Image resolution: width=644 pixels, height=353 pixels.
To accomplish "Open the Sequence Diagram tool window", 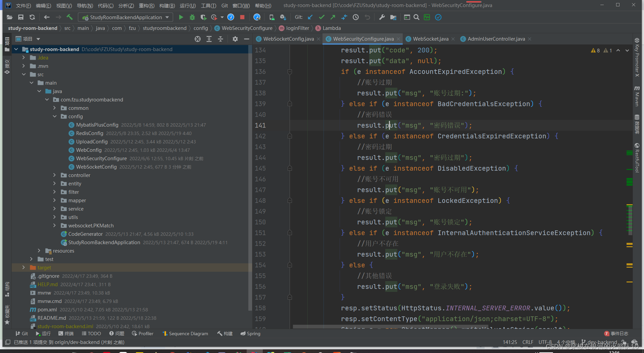I will click(x=185, y=334).
